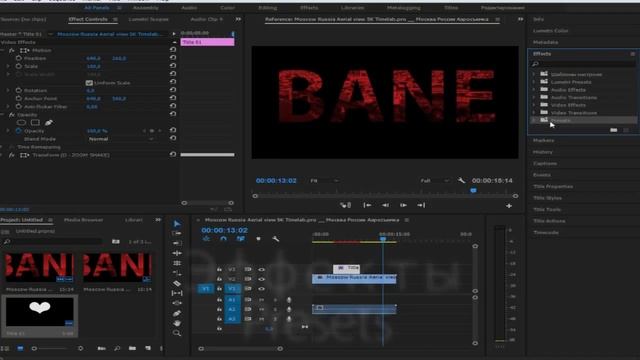Click the program monitor playhead marker
The width and height of the screenshot is (640, 360).
tap(473, 191)
